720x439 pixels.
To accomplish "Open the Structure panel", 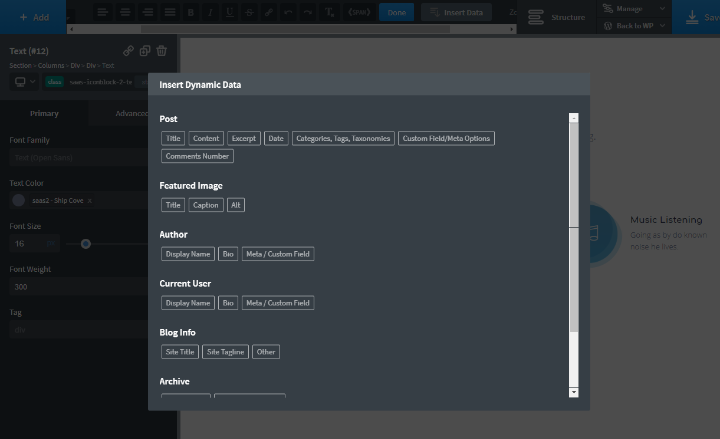I will (x=557, y=17).
